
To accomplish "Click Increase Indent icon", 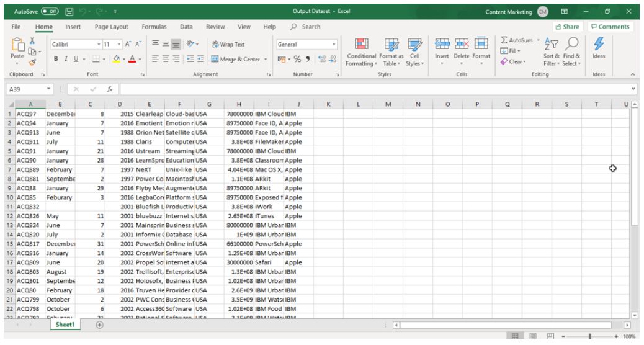I will click(200, 59).
